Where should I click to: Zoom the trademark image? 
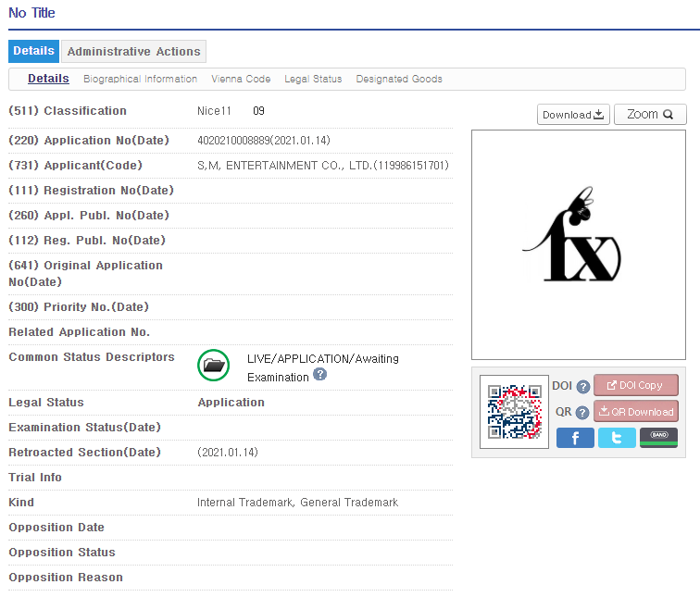650,115
